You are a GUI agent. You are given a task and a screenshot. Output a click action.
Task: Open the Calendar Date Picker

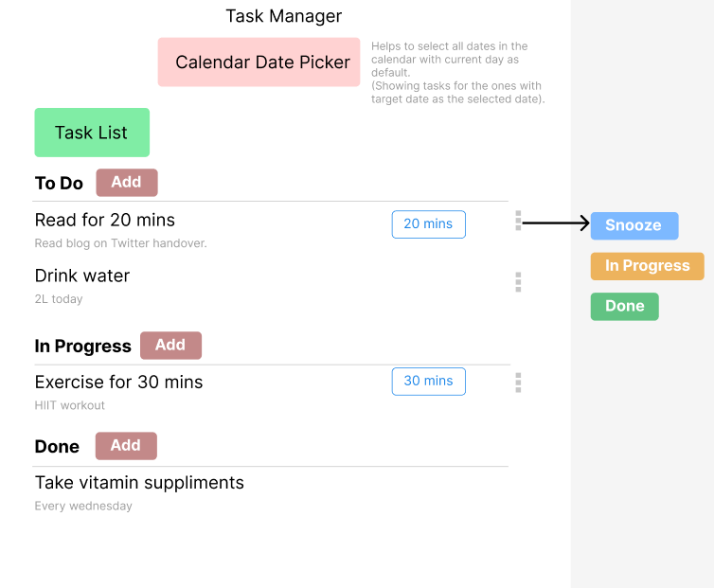point(259,62)
